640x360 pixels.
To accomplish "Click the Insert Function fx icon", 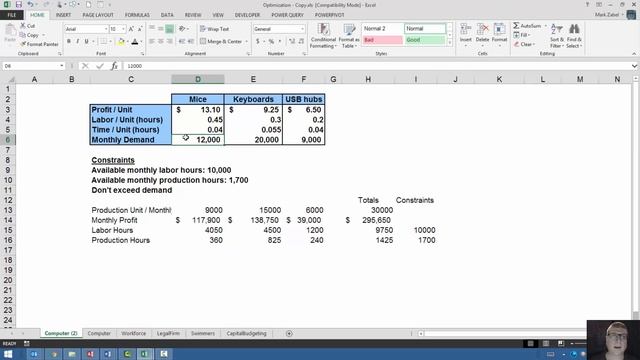I will coord(114,66).
